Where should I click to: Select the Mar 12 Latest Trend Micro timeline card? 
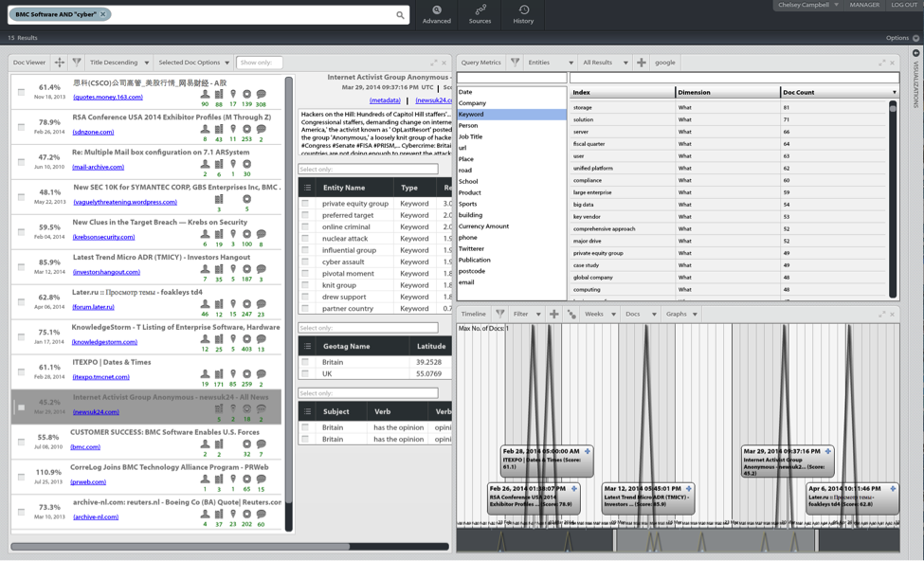647,498
